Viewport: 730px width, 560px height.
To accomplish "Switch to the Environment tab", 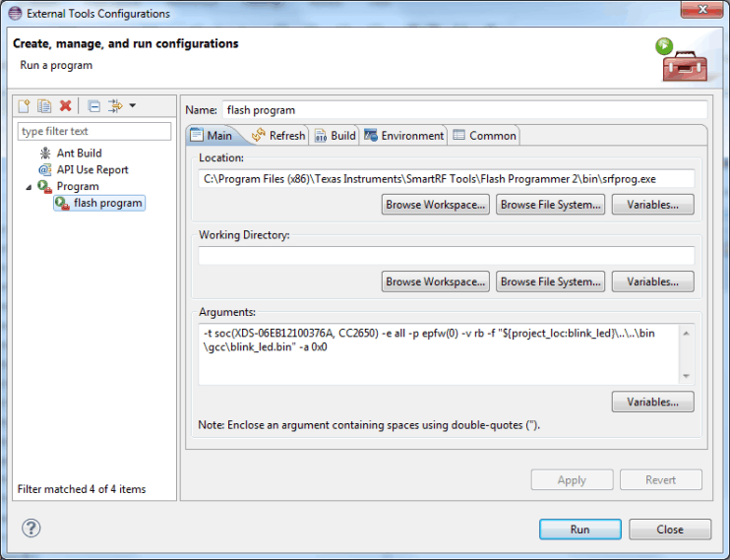I will tap(403, 136).
